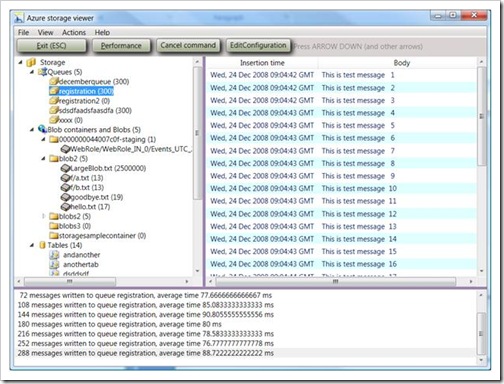Open the Actions menu
Viewport: 504px width, 384px height.
74,32
